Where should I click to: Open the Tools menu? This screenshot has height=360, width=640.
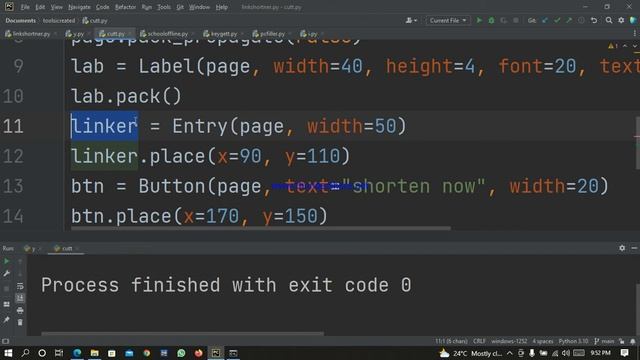164,7
